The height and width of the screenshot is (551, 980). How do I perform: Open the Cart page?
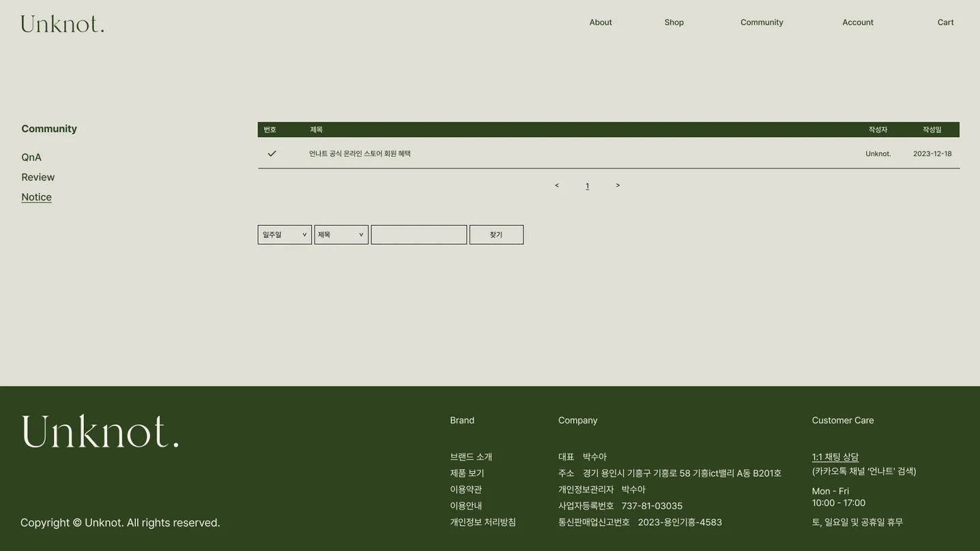[946, 23]
